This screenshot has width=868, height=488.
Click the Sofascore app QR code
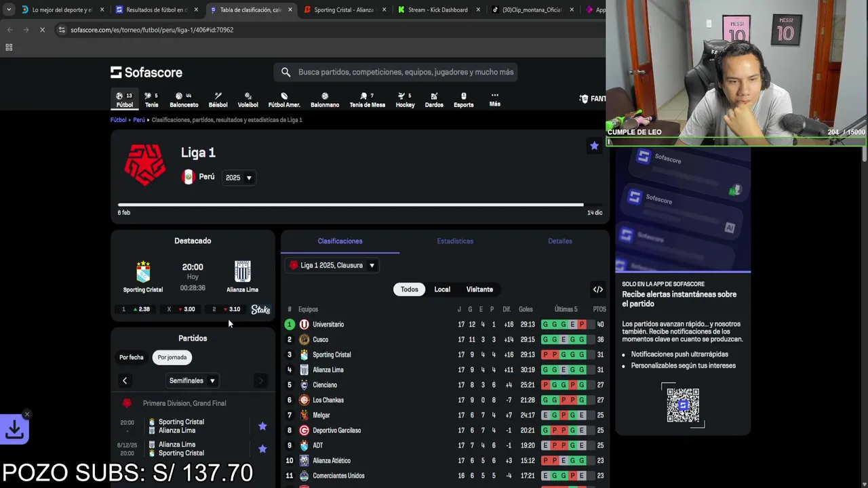click(683, 405)
